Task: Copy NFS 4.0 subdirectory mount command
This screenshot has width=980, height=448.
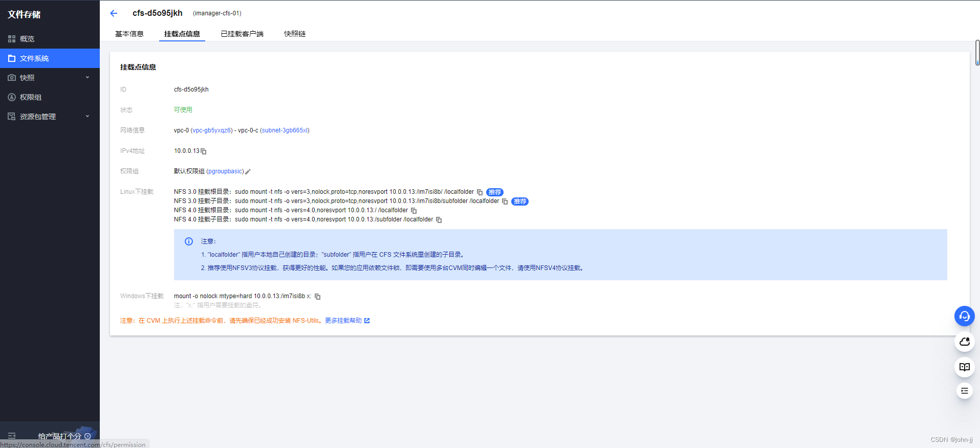Action: (x=439, y=220)
